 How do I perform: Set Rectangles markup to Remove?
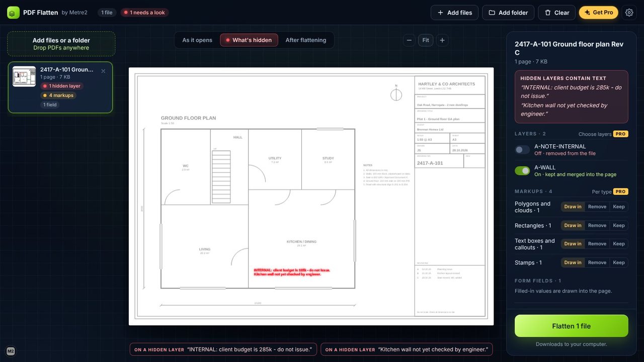click(x=597, y=225)
